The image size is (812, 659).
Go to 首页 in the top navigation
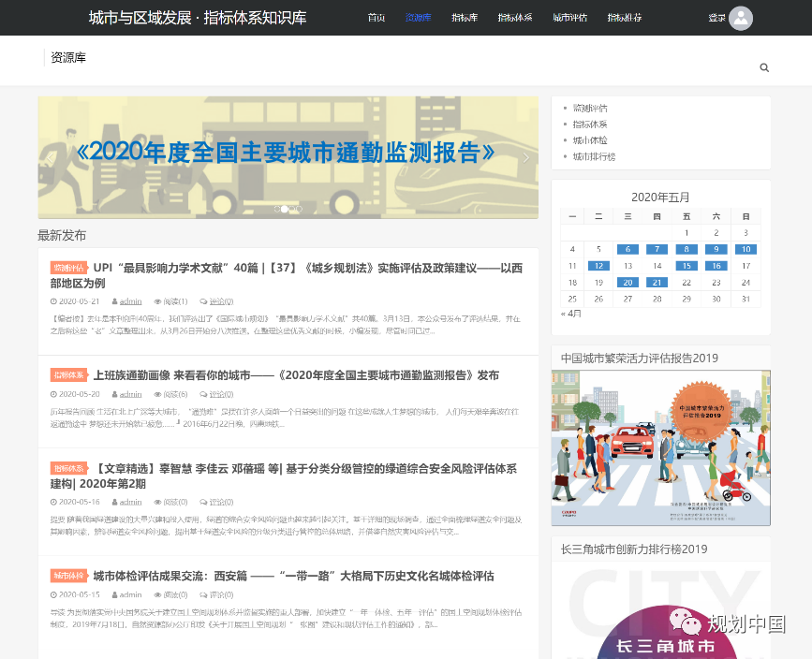(376, 18)
